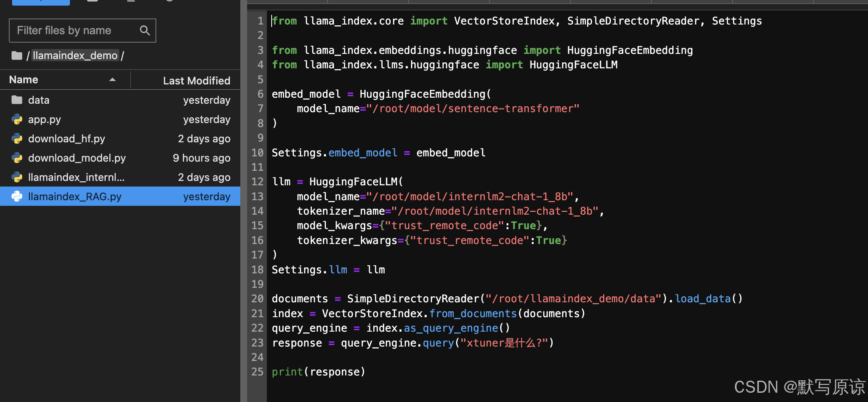Click the folder icon beside data
Viewport: 868px width, 402px height.
coord(16,100)
